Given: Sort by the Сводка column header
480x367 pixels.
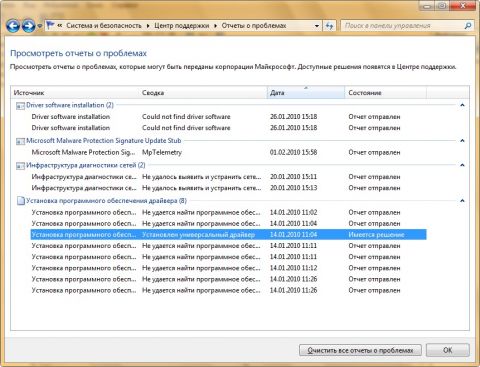Looking at the screenshot, I should coord(203,93).
